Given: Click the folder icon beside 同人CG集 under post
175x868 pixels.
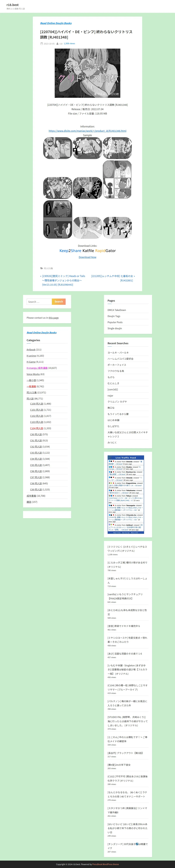Looking at the screenshot, I should [x=42, y=269].
